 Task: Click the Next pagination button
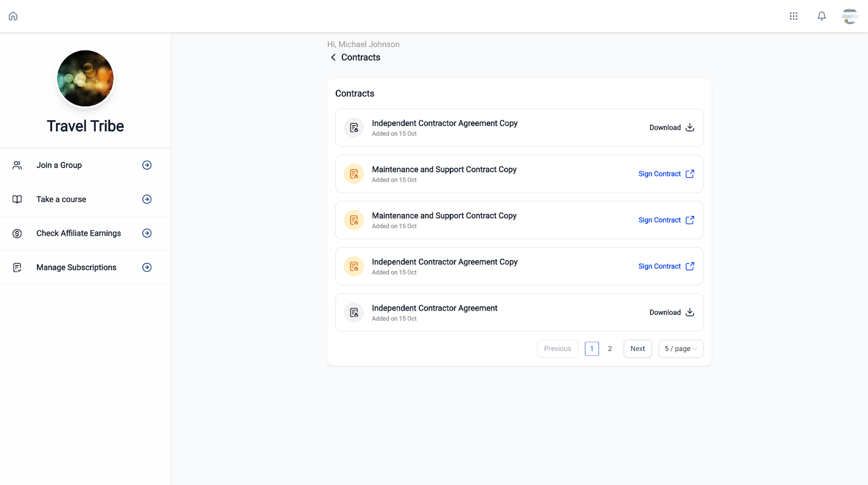(637, 349)
